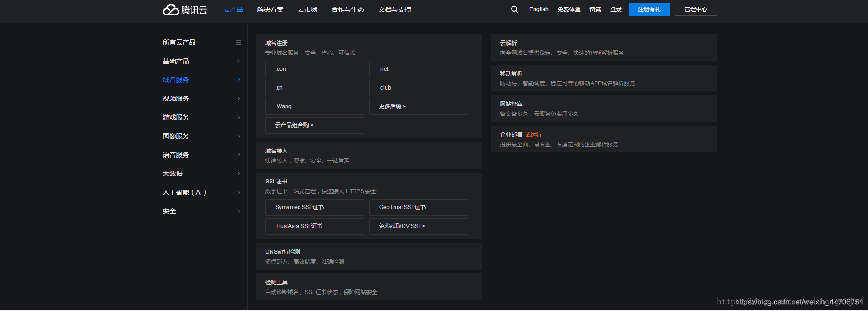Screen dimensions: 868x311
Task: Choose the .club domain option
Action: (418, 88)
